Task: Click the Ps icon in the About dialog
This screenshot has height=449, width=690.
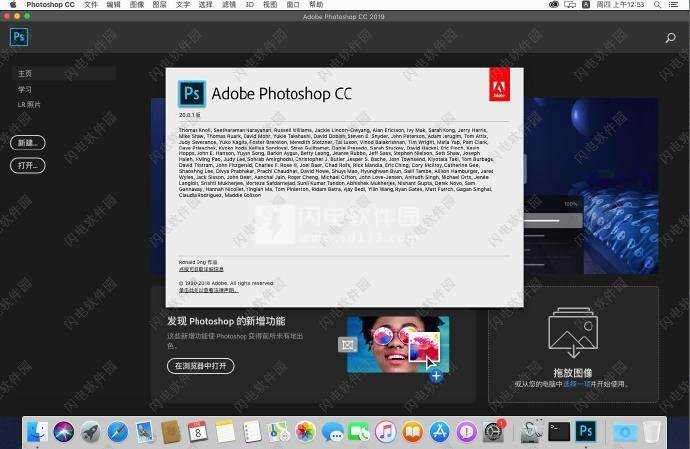Action: [192, 94]
